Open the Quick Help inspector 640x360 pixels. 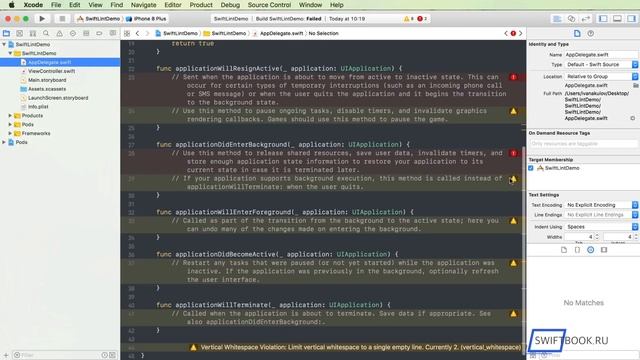tap(591, 33)
